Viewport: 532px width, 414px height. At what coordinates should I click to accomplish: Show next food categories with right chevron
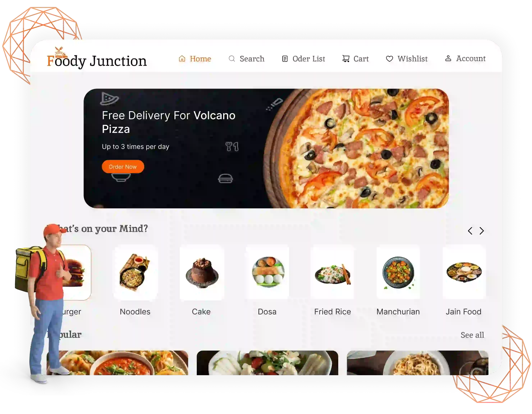click(481, 231)
